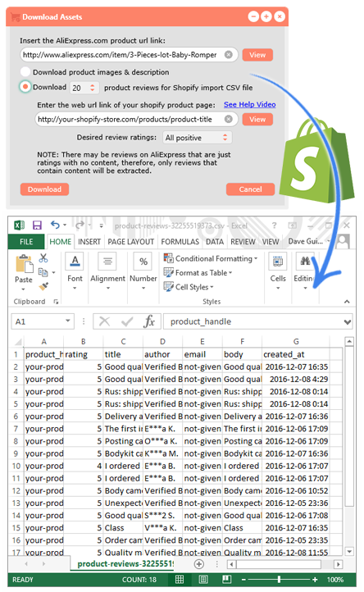Click the Editing binoculars icon
Viewport: 364px width, 592px height.
(305, 262)
